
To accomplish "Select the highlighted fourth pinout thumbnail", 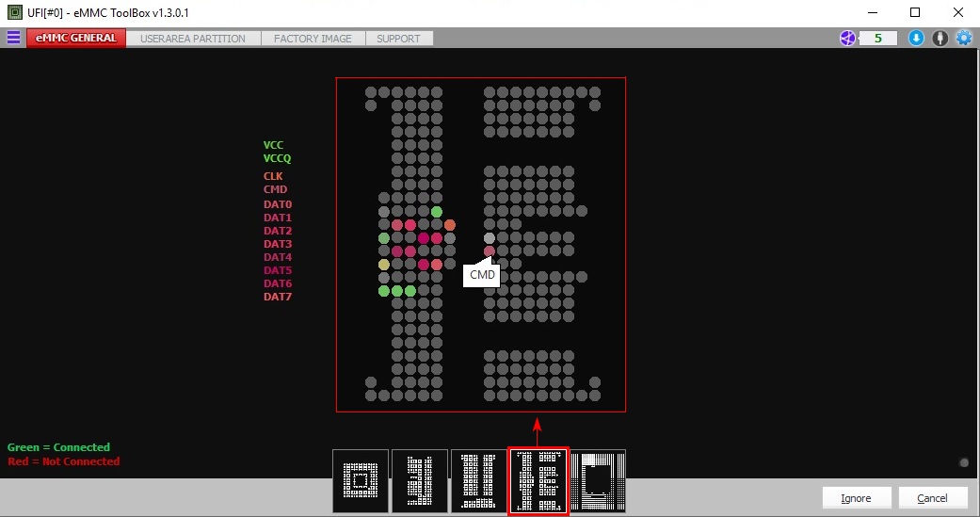I will (538, 480).
